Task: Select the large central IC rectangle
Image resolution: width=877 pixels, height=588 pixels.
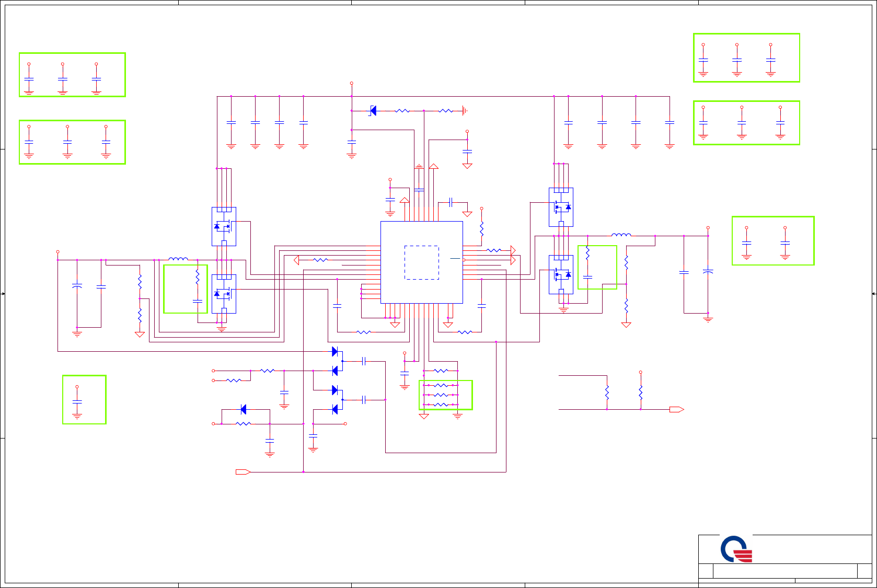Action: (x=422, y=262)
